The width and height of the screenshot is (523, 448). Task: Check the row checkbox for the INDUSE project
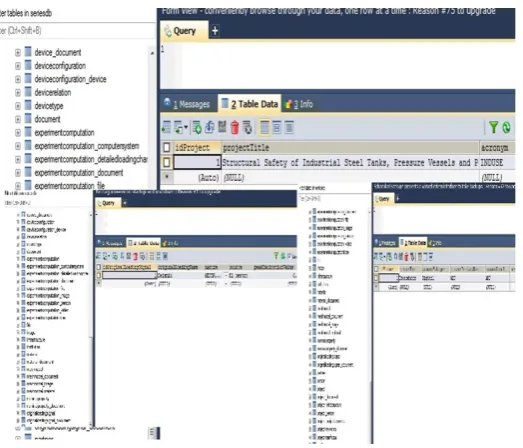166,162
